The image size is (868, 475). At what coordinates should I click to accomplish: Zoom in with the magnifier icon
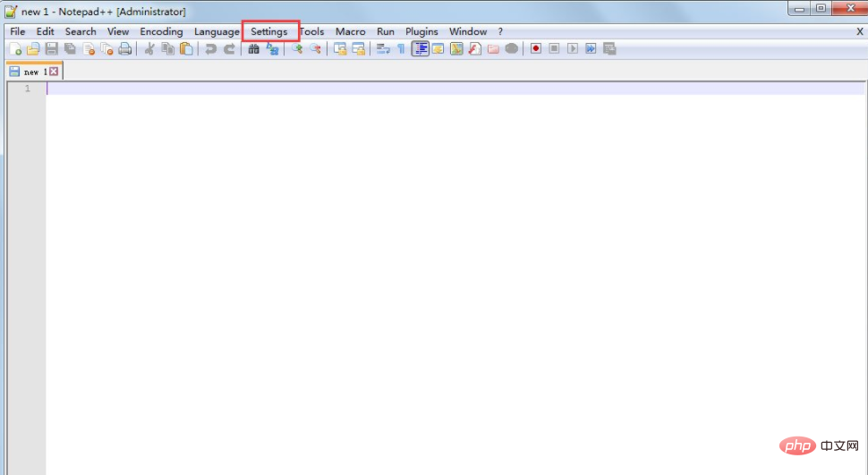pyautogui.click(x=297, y=48)
